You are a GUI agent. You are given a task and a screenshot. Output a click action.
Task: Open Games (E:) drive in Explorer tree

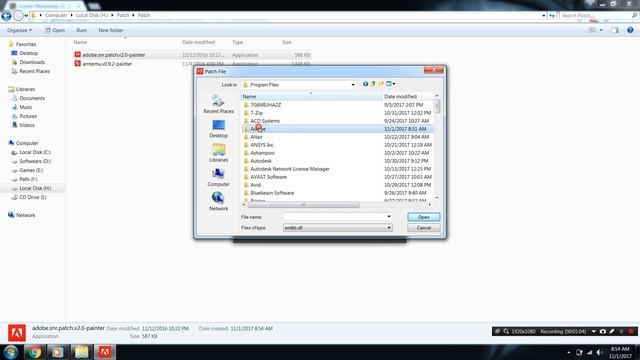click(x=31, y=170)
